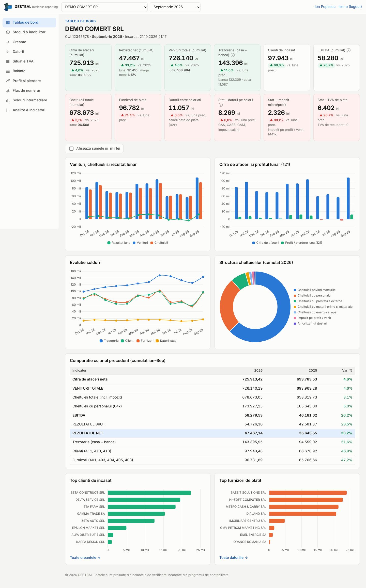Image resolution: width=366 pixels, height=588 pixels.
Task: Hide the Trezorerie line via legend
Action: [109, 341]
